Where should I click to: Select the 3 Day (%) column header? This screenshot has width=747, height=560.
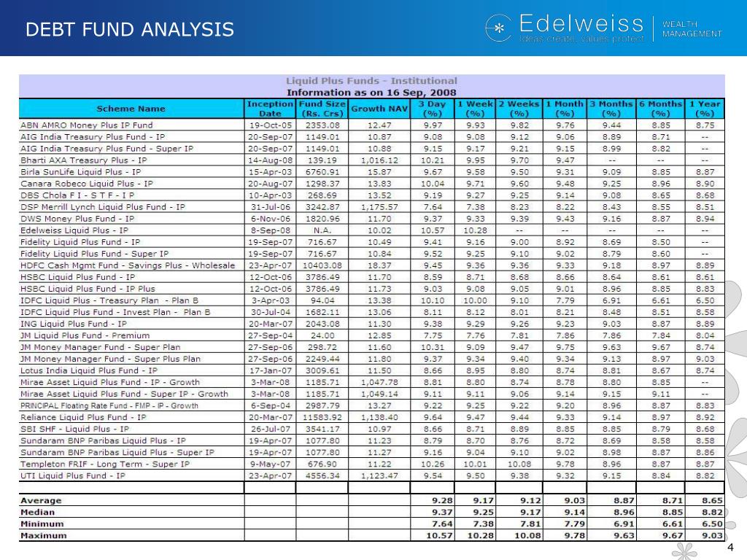pos(432,109)
